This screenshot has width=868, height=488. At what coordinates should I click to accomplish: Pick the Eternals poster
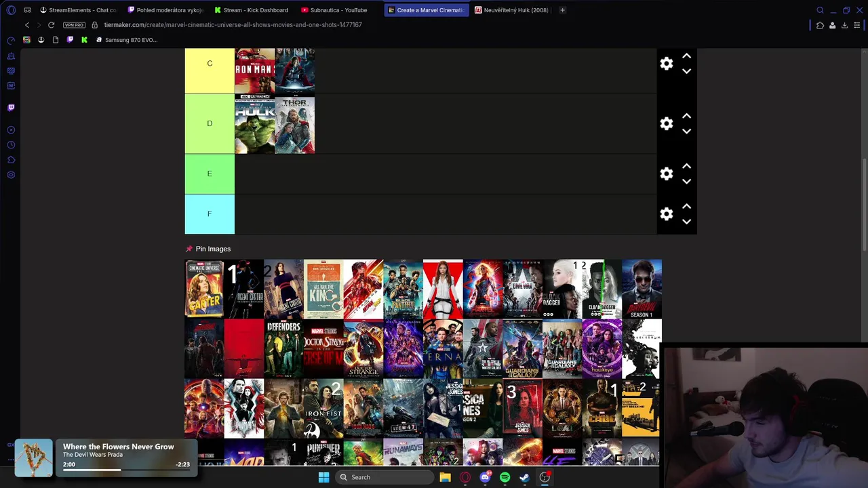(443, 349)
